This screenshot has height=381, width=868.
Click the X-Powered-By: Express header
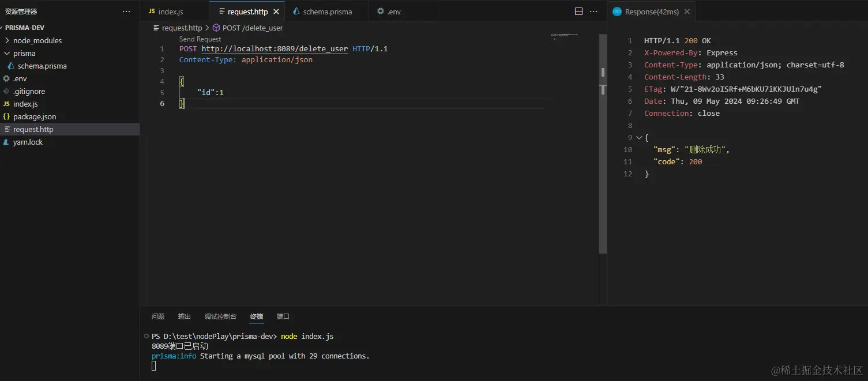(690, 53)
